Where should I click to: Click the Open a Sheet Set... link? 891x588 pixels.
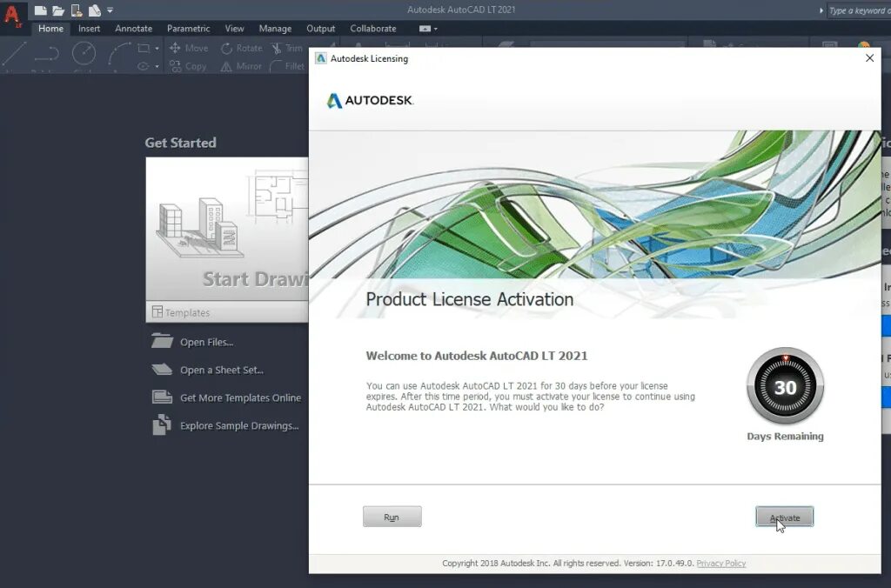[x=207, y=370]
